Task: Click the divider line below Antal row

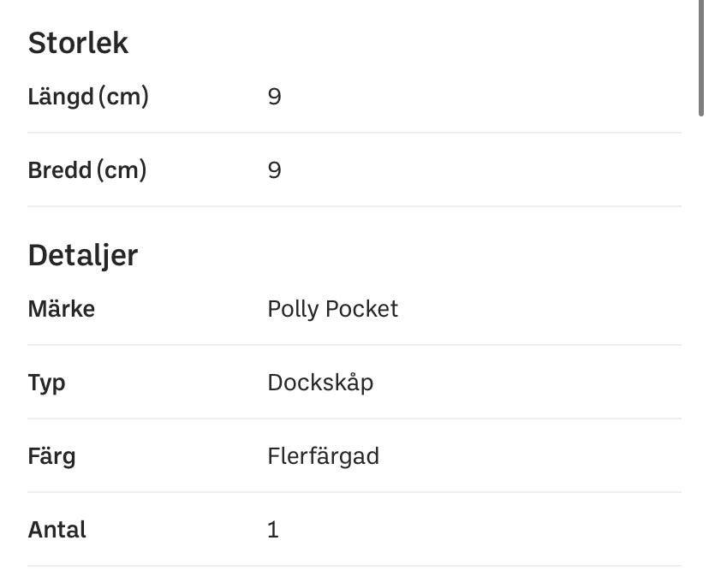Action: click(x=354, y=566)
